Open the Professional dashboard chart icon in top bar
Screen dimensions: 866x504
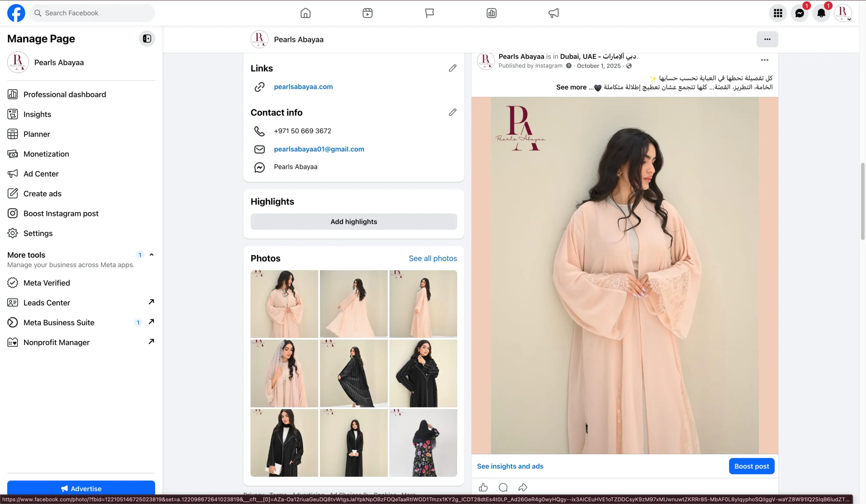coord(492,13)
